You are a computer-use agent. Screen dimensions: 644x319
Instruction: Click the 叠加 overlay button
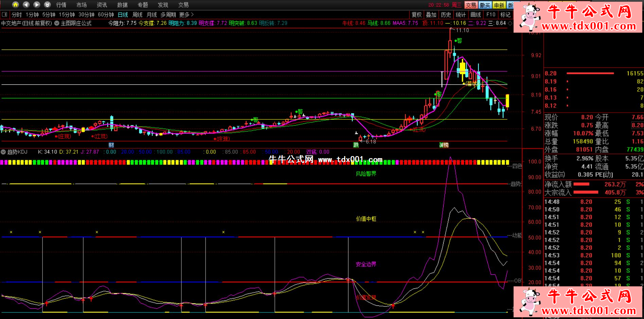coord(431,15)
